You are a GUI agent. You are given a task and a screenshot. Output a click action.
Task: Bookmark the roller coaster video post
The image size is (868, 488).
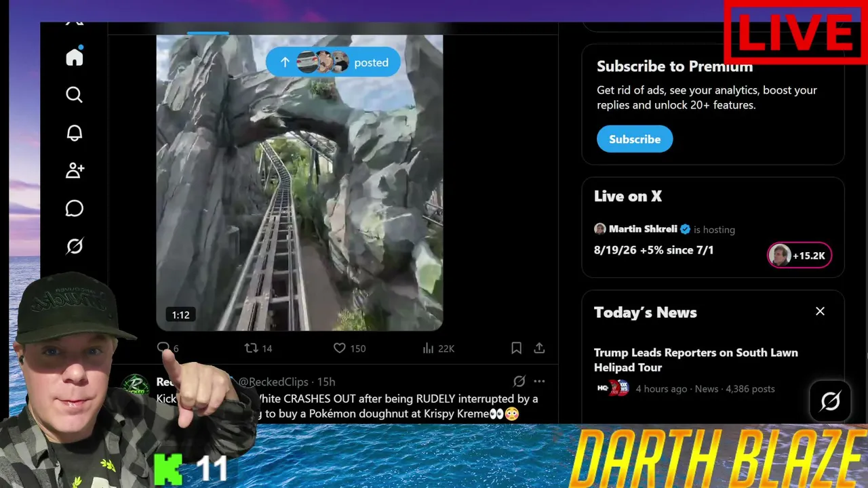coord(516,348)
